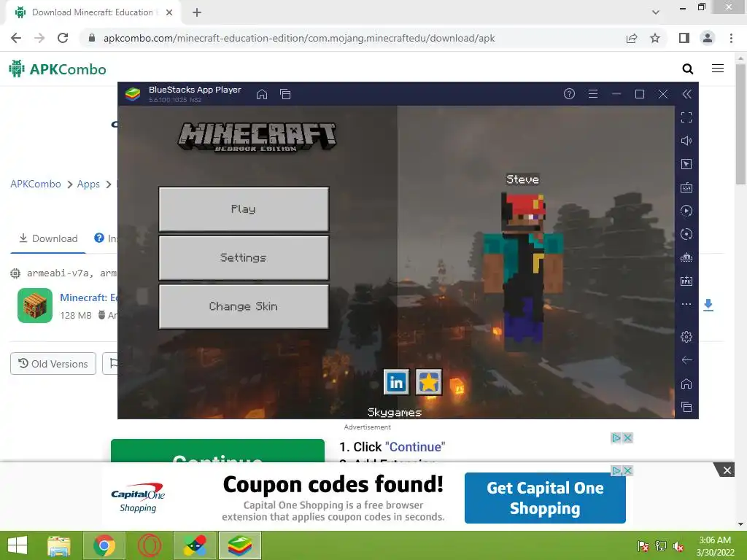The width and height of the screenshot is (747, 560).
Task: Click Old Versions button
Action: [53, 364]
